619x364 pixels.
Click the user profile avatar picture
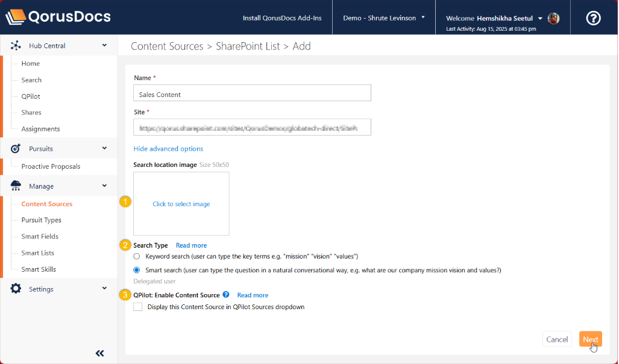[x=553, y=18]
